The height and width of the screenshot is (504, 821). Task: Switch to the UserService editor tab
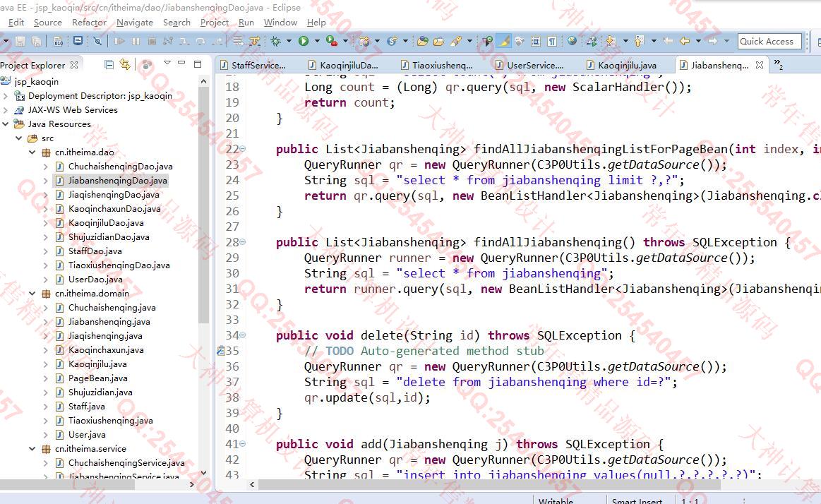tap(530, 66)
